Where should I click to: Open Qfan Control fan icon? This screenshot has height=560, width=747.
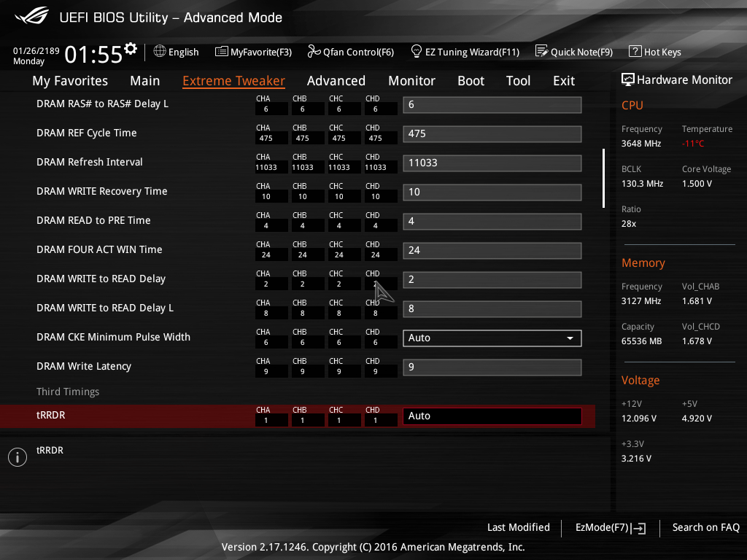314,52
